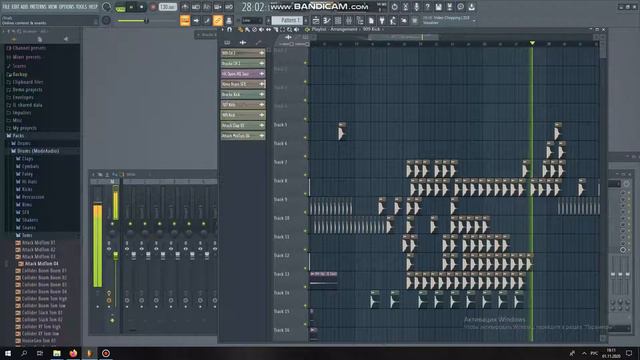Click the tempo display showing 130
Viewport: 640px width, 360px height.
167,7
